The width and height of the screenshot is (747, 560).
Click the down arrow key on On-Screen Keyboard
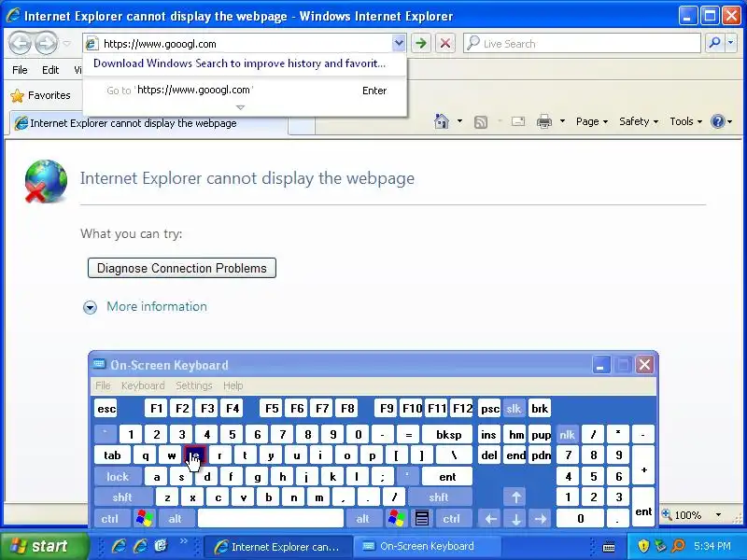(x=516, y=518)
